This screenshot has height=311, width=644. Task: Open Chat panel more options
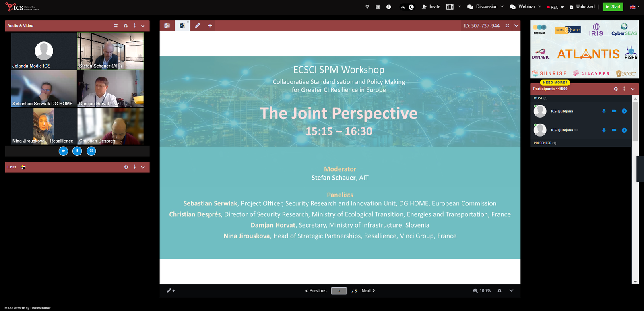point(135,167)
